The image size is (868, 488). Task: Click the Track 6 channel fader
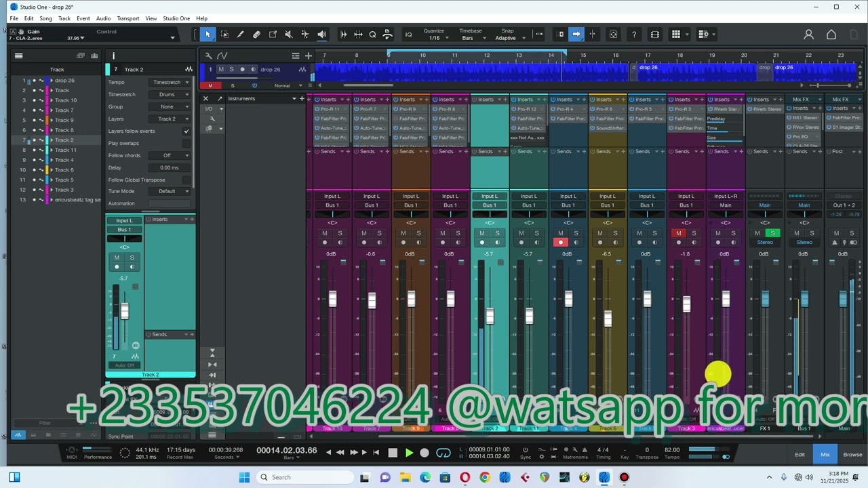(x=608, y=318)
